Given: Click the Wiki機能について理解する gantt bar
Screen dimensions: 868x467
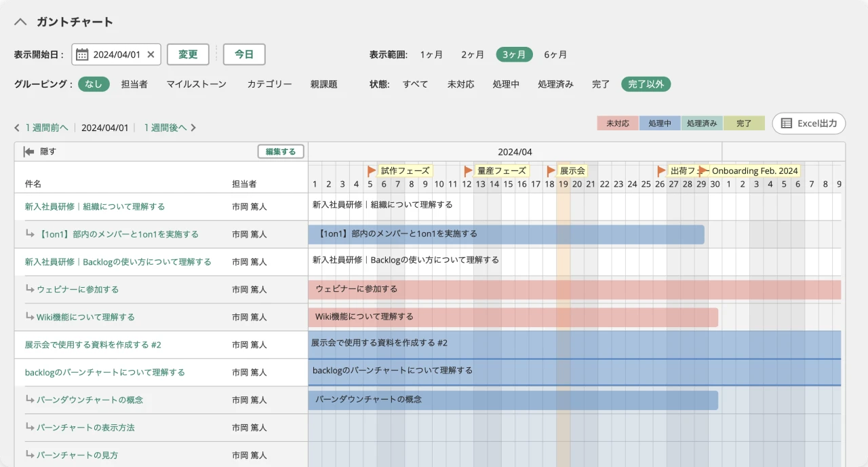Looking at the screenshot, I should coord(513,317).
